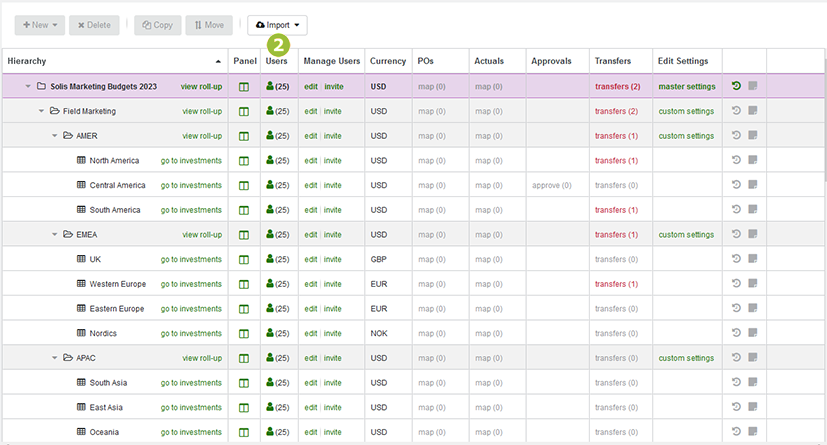Collapse the Field Marketing folder
This screenshot has width=827, height=445.
click(x=41, y=111)
